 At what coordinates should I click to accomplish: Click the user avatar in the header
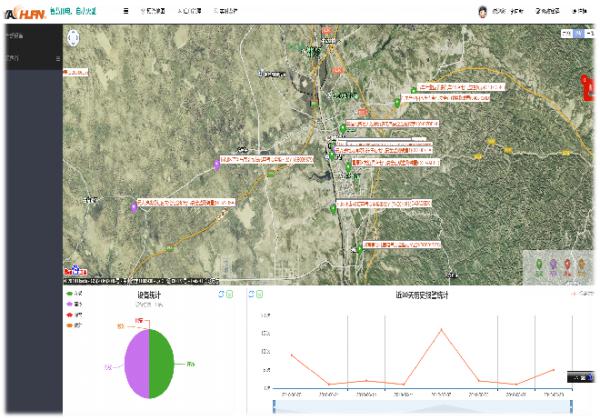[482, 10]
